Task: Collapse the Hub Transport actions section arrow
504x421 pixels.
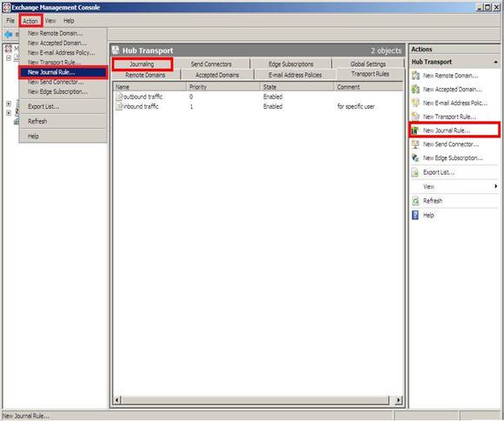Action: point(495,62)
